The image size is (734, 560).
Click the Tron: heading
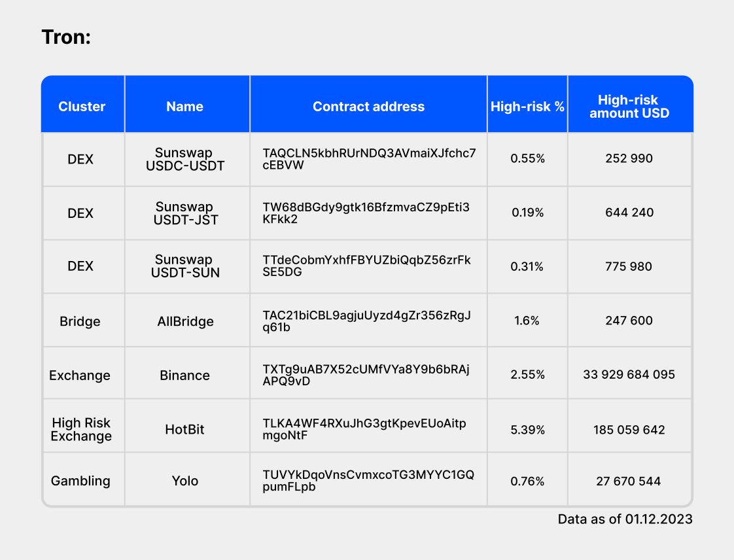66,37
